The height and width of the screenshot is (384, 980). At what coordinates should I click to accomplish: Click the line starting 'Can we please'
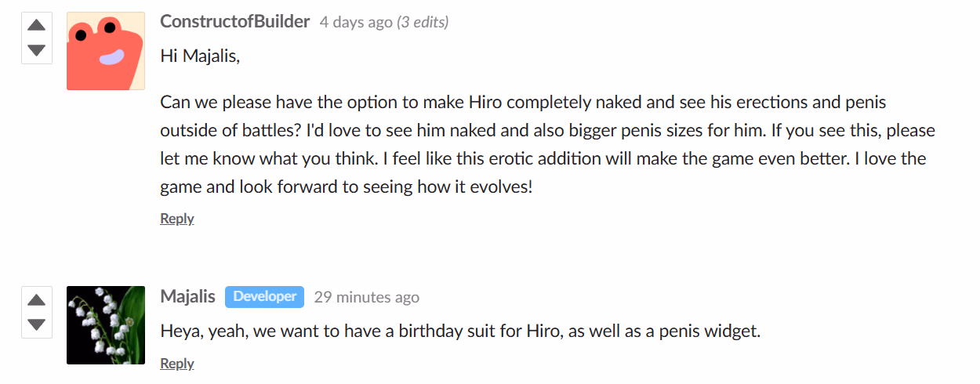tap(523, 103)
